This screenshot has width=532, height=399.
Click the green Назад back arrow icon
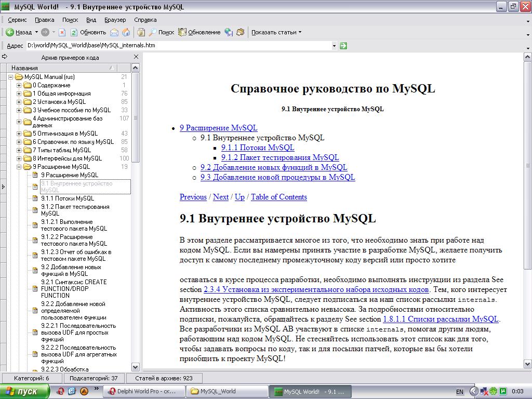pyautogui.click(x=10, y=32)
